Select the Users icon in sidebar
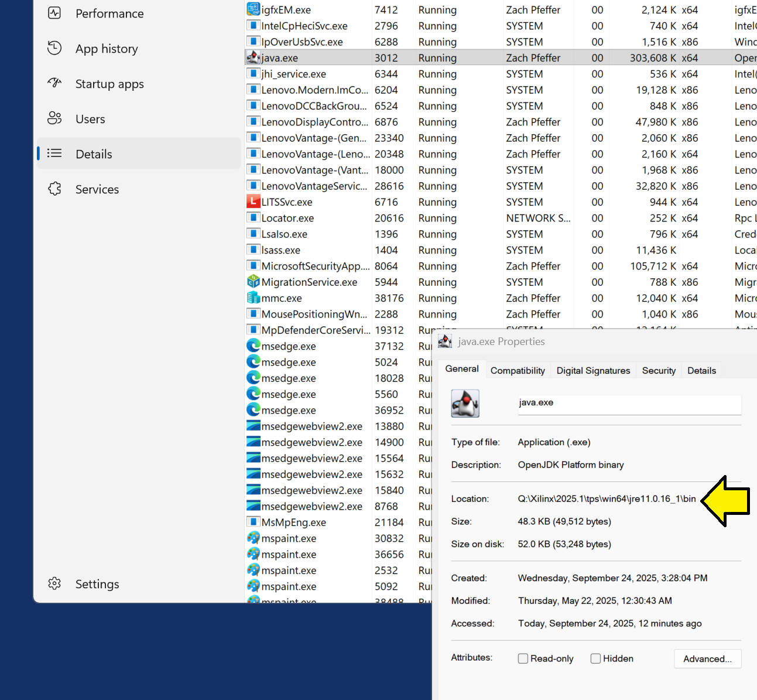The height and width of the screenshot is (700, 757). [54, 118]
